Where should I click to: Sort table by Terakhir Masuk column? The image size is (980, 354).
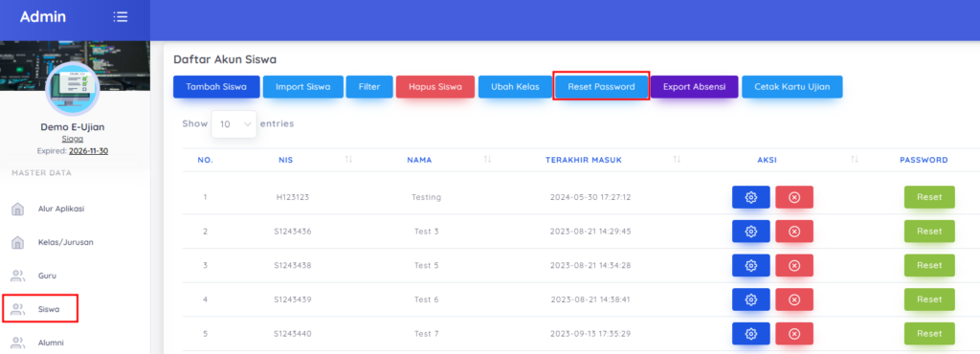[x=677, y=160]
